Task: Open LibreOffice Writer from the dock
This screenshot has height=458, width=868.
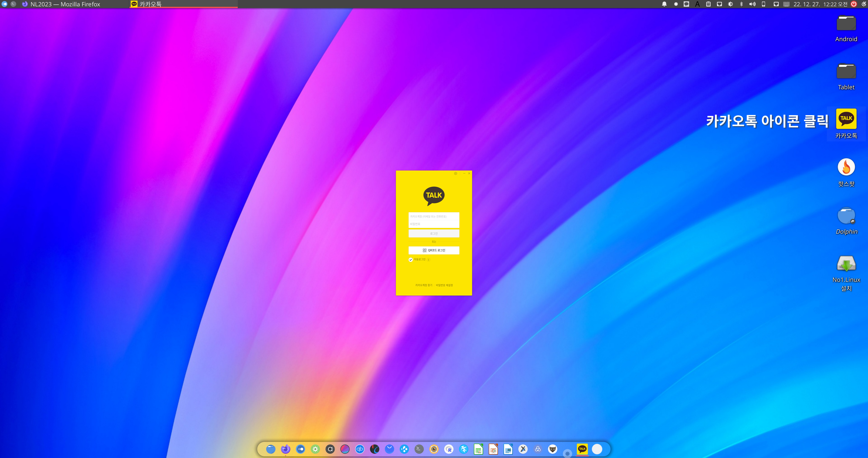Action: tap(508, 449)
